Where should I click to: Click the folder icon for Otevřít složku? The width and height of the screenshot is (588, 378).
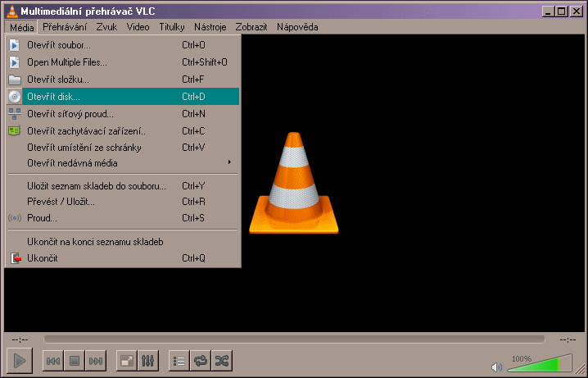(14, 80)
